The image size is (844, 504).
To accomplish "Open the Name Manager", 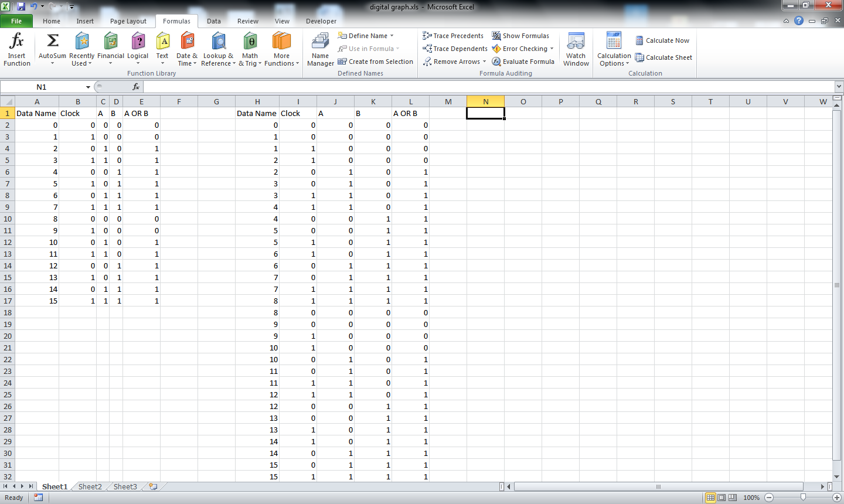I will [x=320, y=49].
